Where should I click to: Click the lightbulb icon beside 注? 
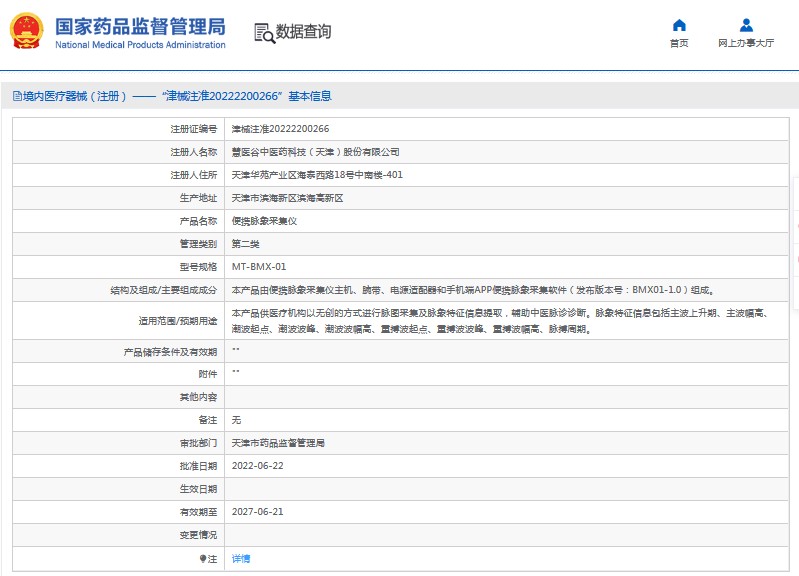click(203, 559)
